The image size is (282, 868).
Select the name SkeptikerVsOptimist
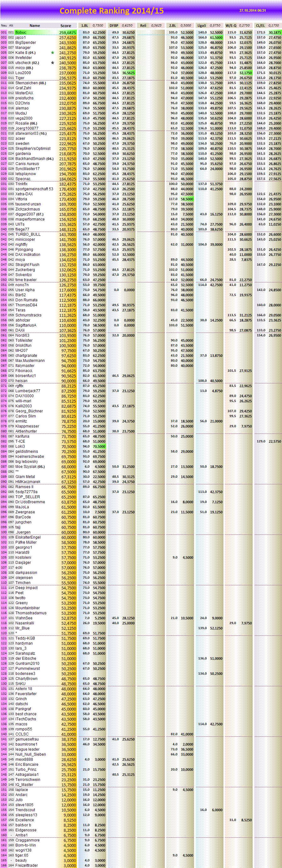tap(33, 149)
